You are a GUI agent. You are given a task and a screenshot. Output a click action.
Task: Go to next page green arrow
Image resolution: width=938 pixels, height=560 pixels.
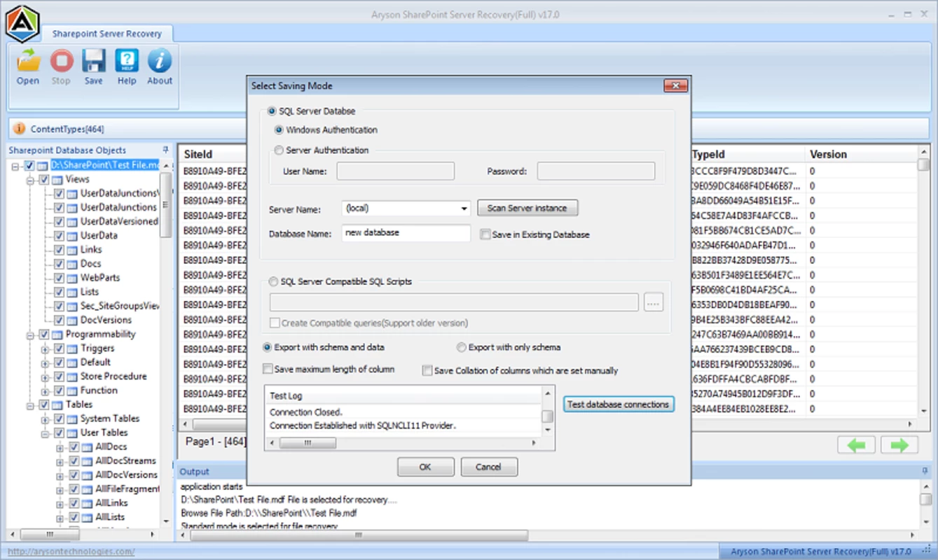[899, 445]
